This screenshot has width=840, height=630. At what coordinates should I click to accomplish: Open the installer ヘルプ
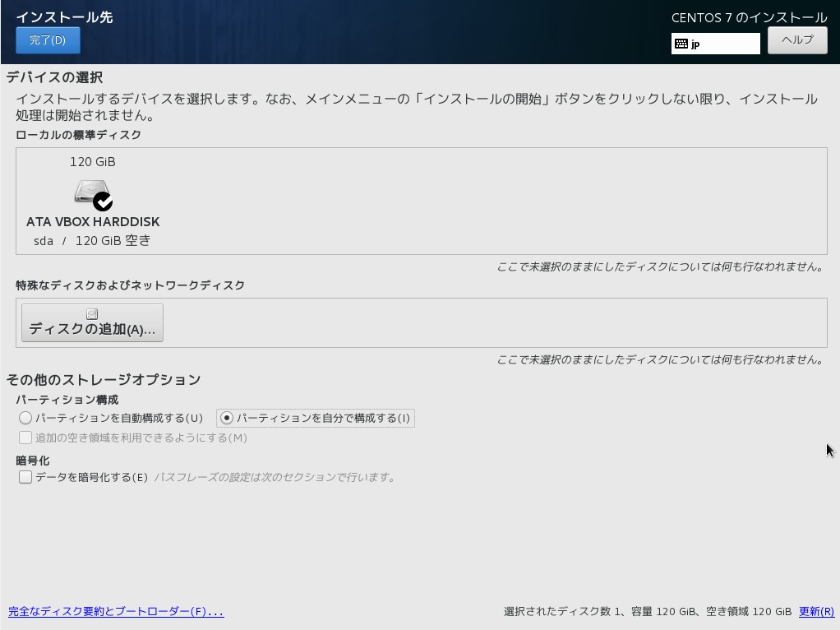(x=796, y=39)
